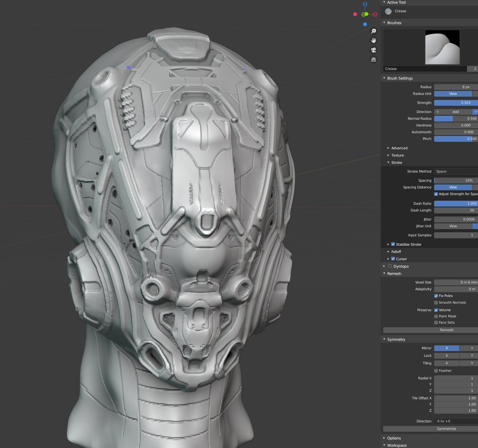Image resolution: width=478 pixels, height=448 pixels.
Task: Click the Crease brush preview thumbnail
Action: click(442, 47)
